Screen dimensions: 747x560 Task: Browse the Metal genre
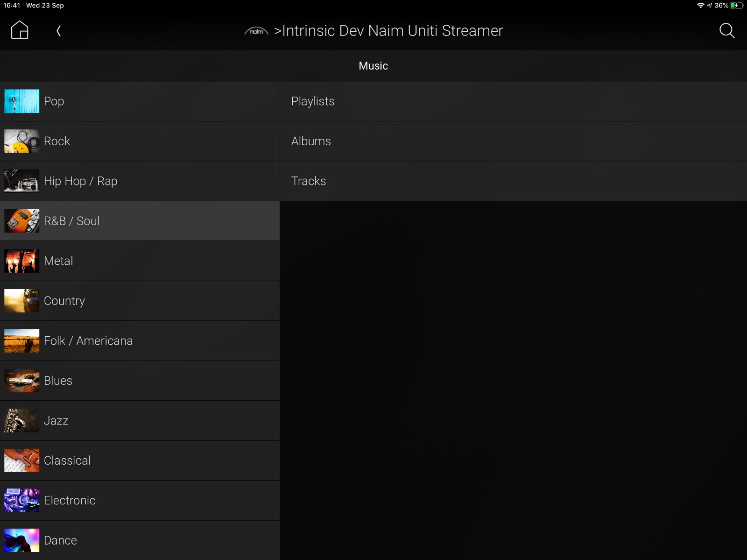(140, 261)
